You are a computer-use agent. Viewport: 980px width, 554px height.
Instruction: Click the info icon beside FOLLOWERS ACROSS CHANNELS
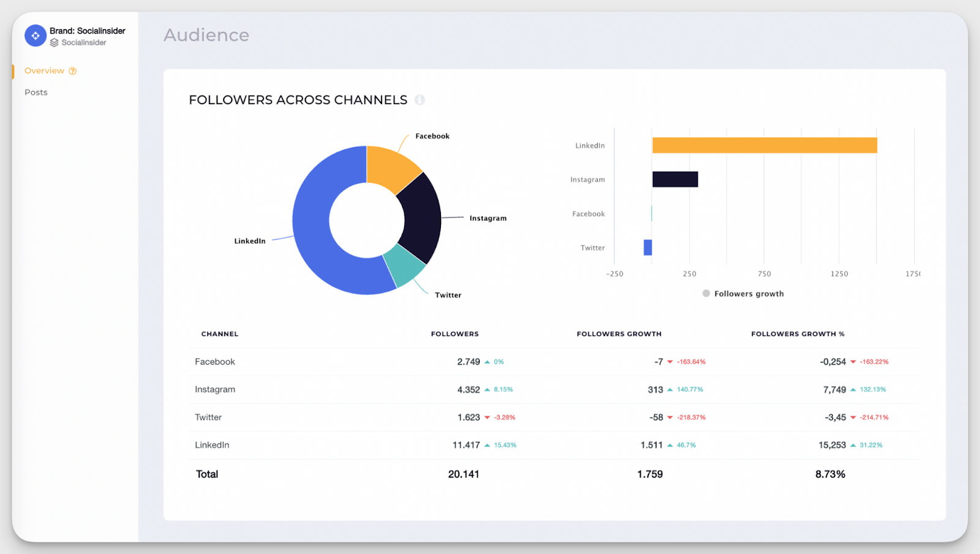coord(420,100)
